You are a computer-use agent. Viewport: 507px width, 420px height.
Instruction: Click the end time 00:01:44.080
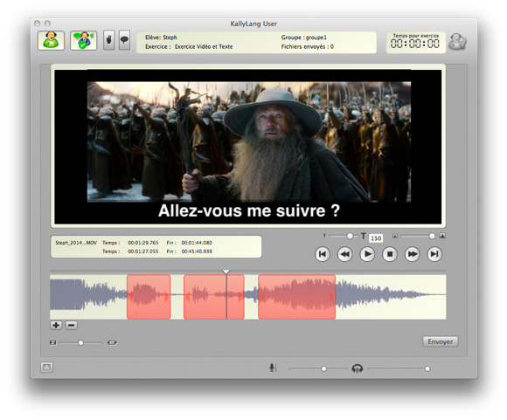pyautogui.click(x=197, y=243)
